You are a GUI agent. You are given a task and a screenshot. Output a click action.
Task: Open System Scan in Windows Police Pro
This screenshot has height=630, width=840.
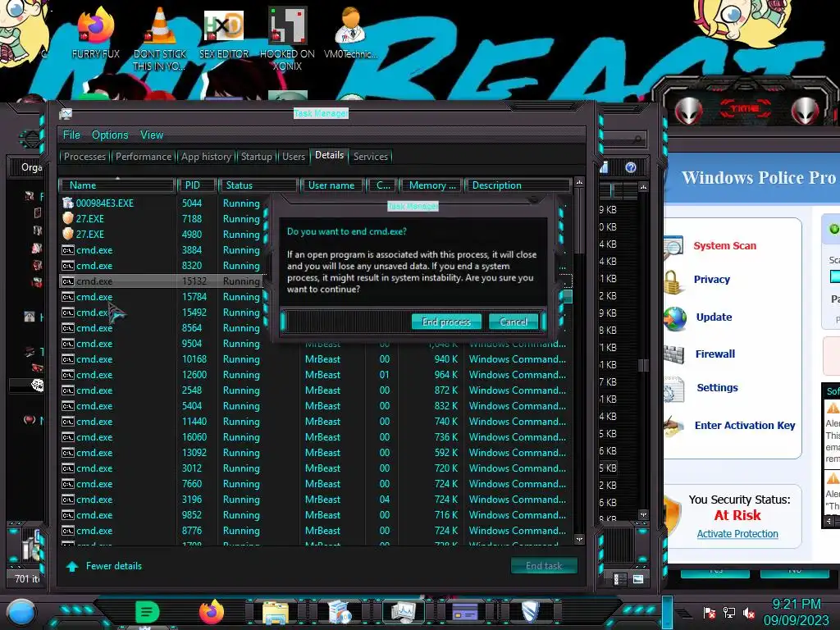(725, 246)
